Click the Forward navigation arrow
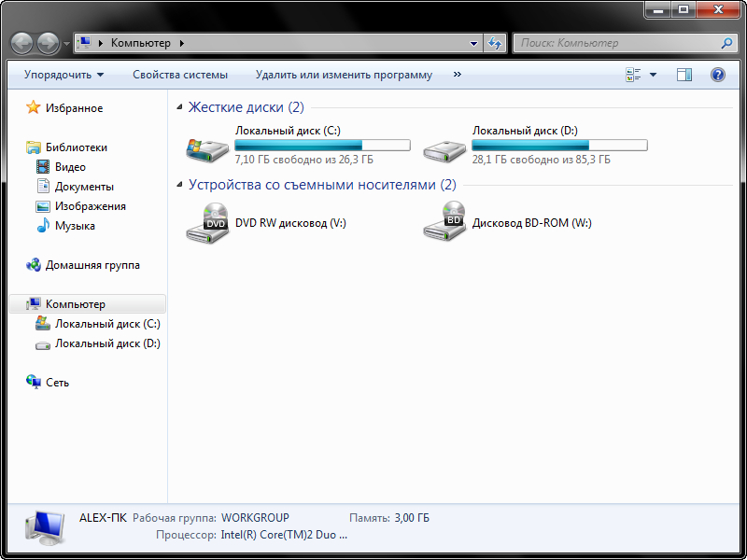Image resolution: width=747 pixels, height=560 pixels. pyautogui.click(x=48, y=43)
